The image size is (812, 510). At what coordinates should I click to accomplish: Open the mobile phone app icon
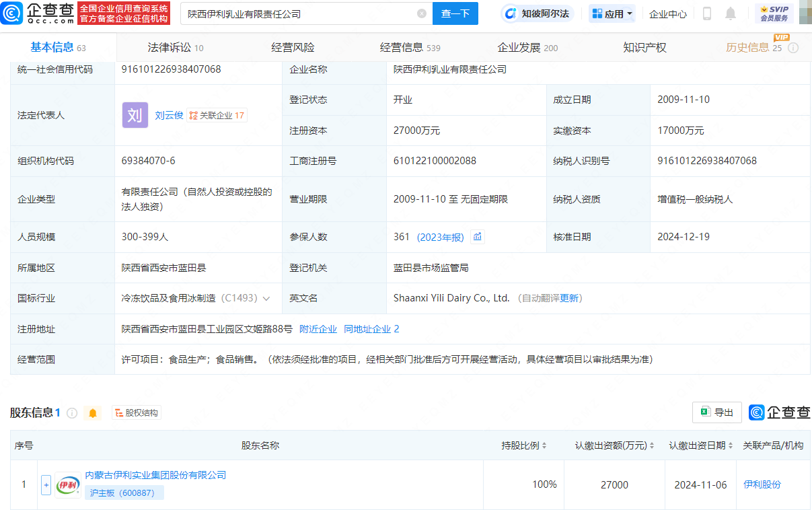click(707, 13)
